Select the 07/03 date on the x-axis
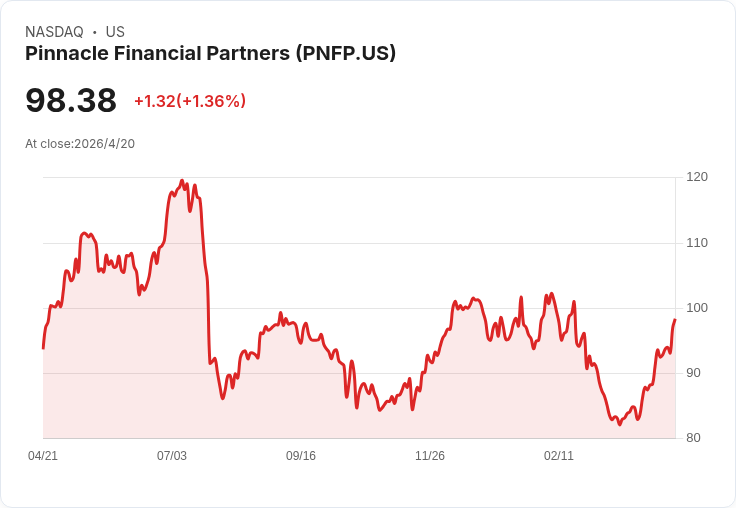This screenshot has width=736, height=508. (172, 456)
